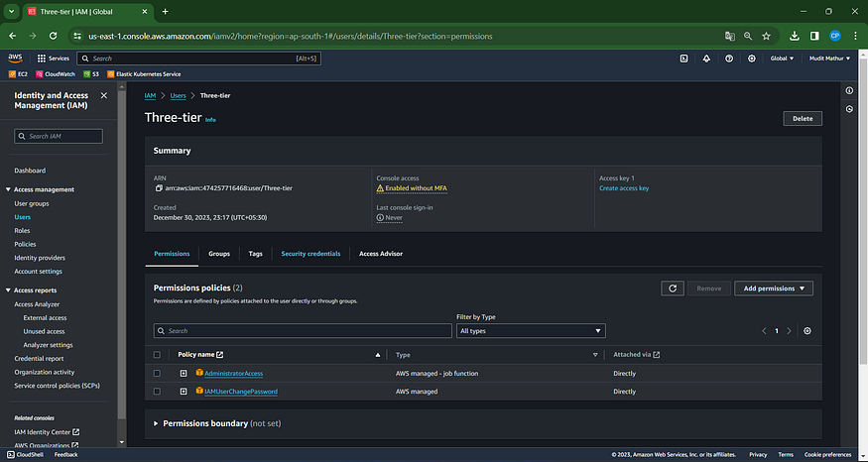Focus the Search IAM sidebar field
The image size is (868, 462).
pyautogui.click(x=59, y=136)
